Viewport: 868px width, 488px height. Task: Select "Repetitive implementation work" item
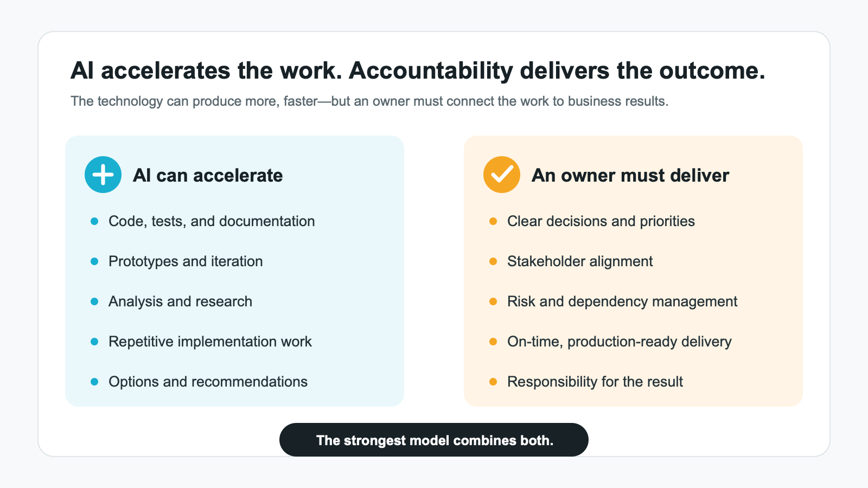point(210,342)
